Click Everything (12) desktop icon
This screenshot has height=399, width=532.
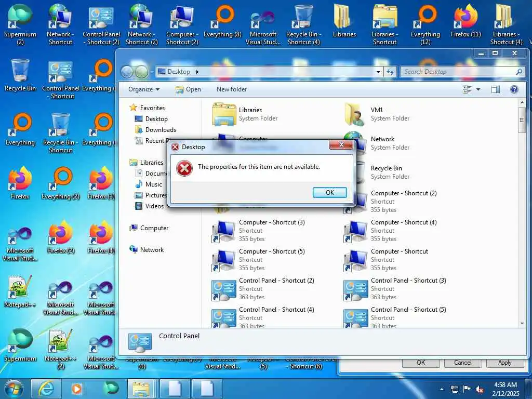[x=425, y=24]
